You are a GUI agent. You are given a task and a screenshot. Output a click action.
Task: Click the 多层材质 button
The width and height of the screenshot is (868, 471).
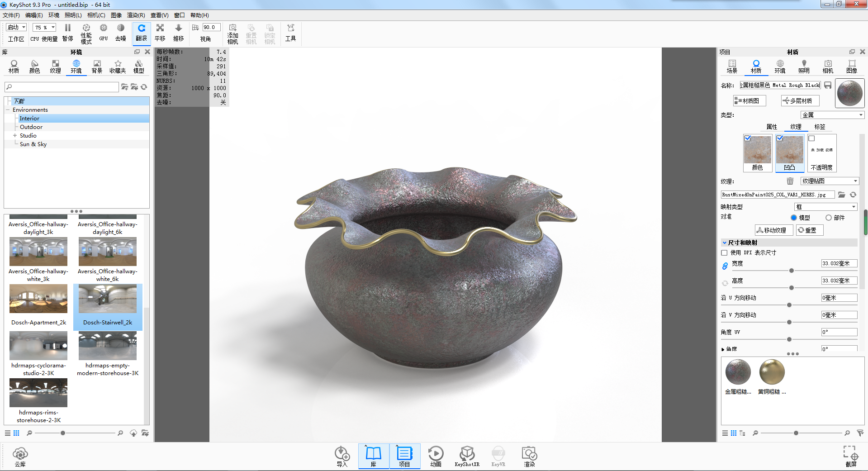coord(800,101)
